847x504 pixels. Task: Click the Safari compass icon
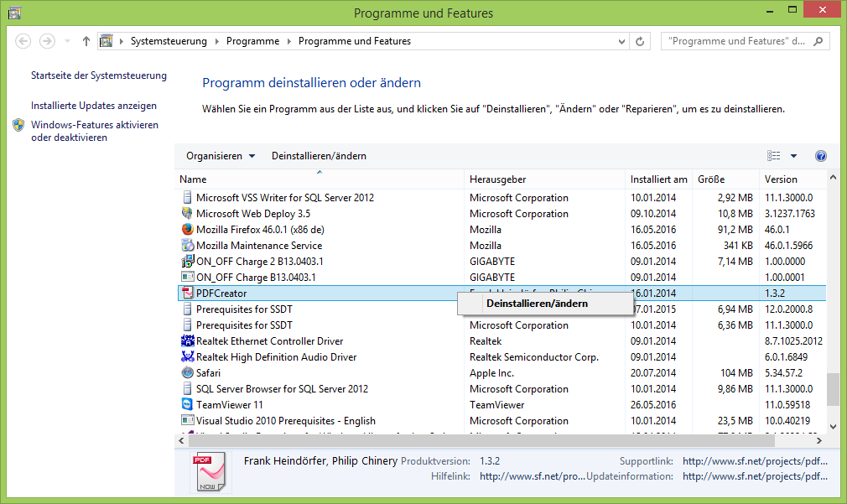[188, 372]
